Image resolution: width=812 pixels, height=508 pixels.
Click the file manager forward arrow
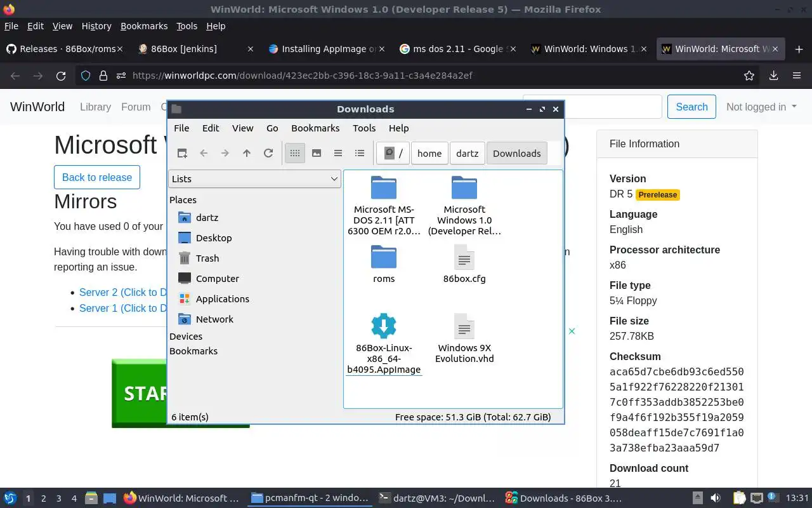click(225, 153)
